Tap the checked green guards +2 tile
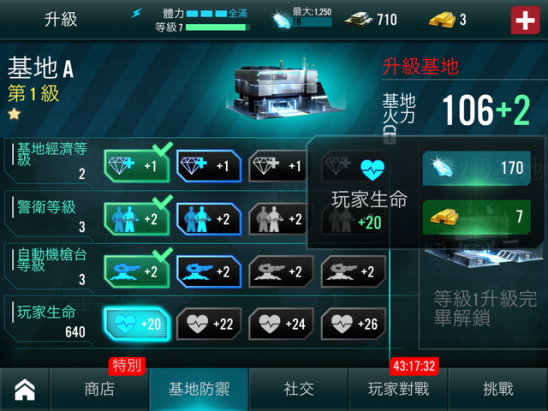 137,219
